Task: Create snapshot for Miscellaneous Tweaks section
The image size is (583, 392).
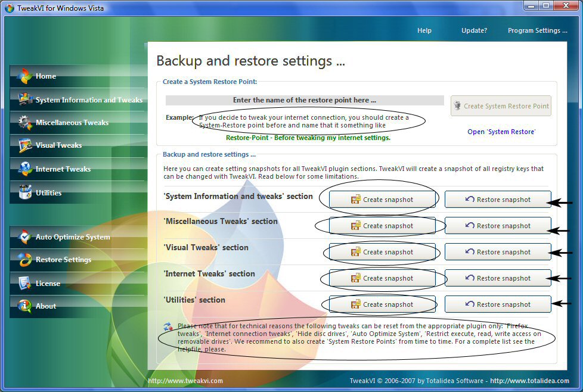Action: click(382, 226)
